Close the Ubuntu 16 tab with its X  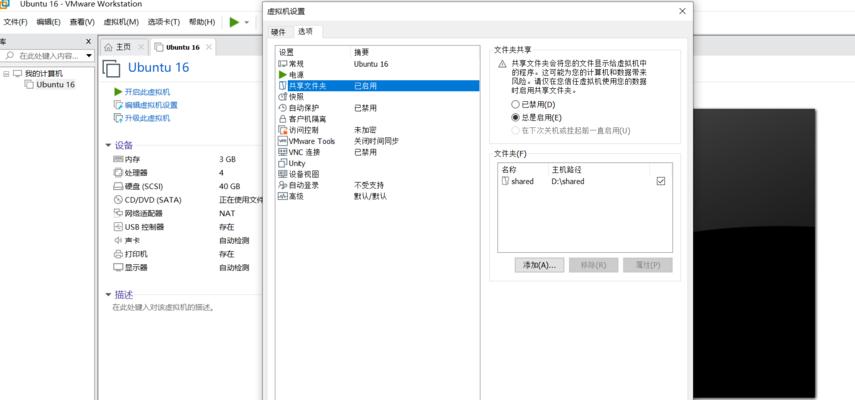(208, 47)
